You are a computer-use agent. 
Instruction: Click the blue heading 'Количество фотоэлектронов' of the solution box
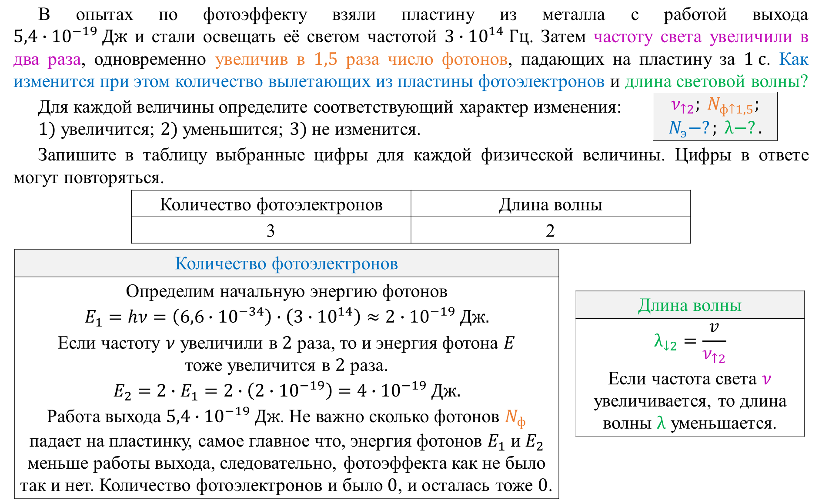[x=287, y=264]
